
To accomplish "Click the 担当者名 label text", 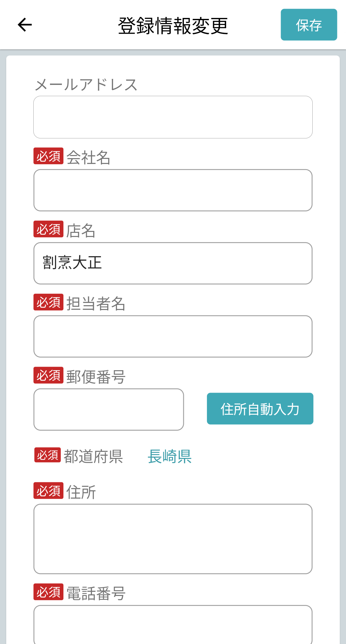I will click(x=96, y=304).
